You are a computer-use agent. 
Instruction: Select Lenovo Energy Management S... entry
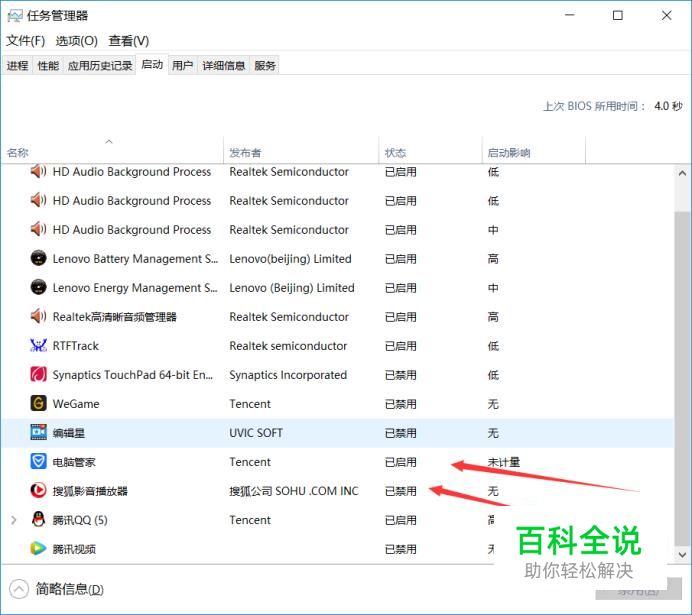(x=135, y=288)
